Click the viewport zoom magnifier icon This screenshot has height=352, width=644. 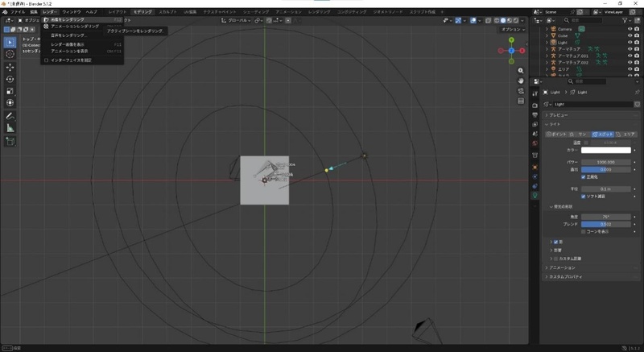pos(521,71)
